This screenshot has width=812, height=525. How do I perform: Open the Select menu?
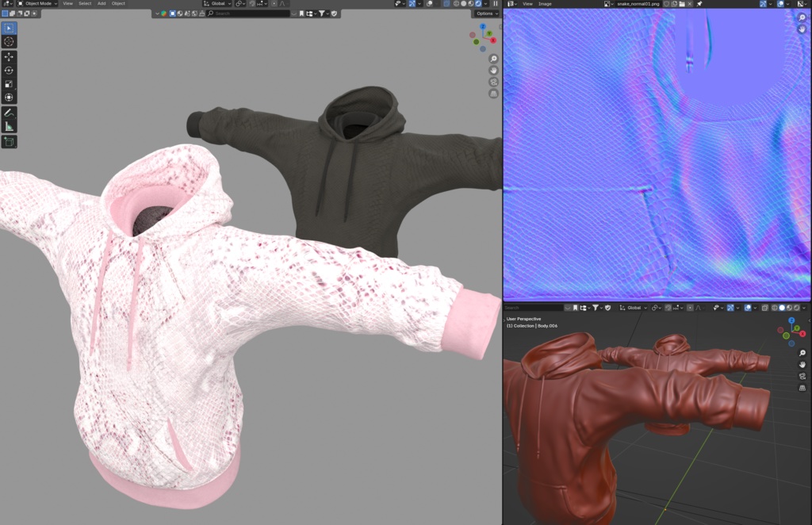pos(85,4)
